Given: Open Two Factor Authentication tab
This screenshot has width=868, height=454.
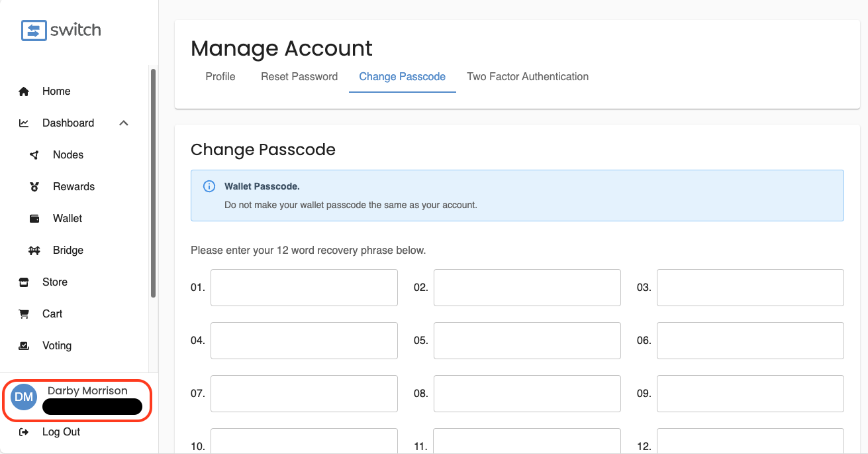Looking at the screenshot, I should [528, 77].
